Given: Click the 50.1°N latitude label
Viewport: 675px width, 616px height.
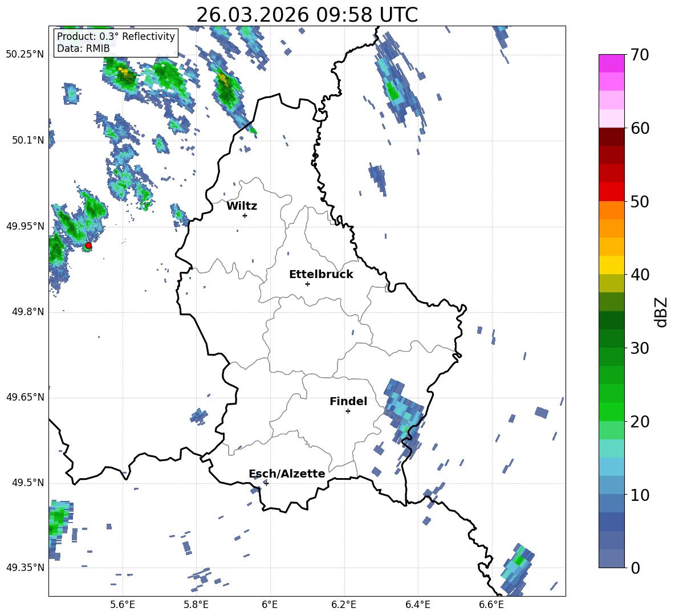Looking at the screenshot, I should click(x=28, y=140).
